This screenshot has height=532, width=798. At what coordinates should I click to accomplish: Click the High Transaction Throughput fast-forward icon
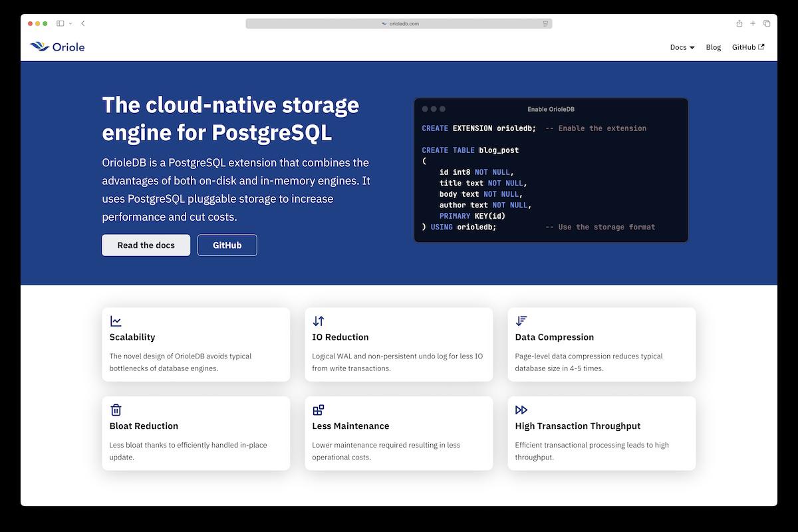tap(521, 410)
